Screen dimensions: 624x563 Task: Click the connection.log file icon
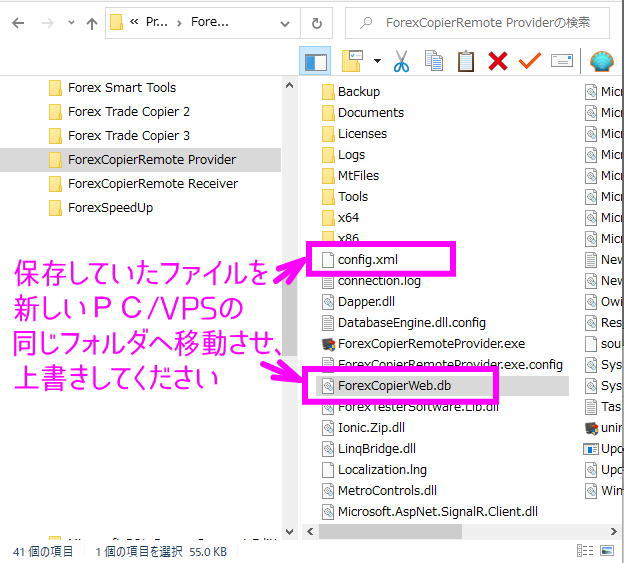[328, 281]
